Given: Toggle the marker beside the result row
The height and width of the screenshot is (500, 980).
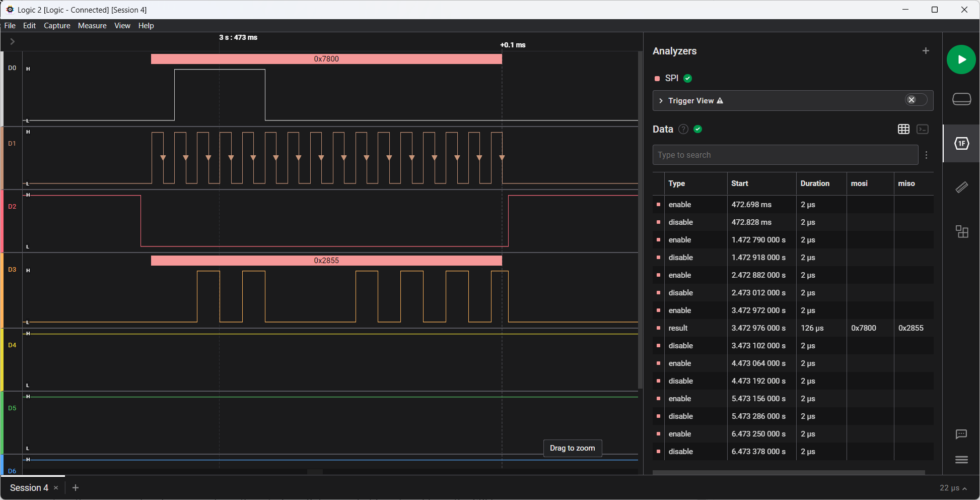Looking at the screenshot, I should pos(658,328).
